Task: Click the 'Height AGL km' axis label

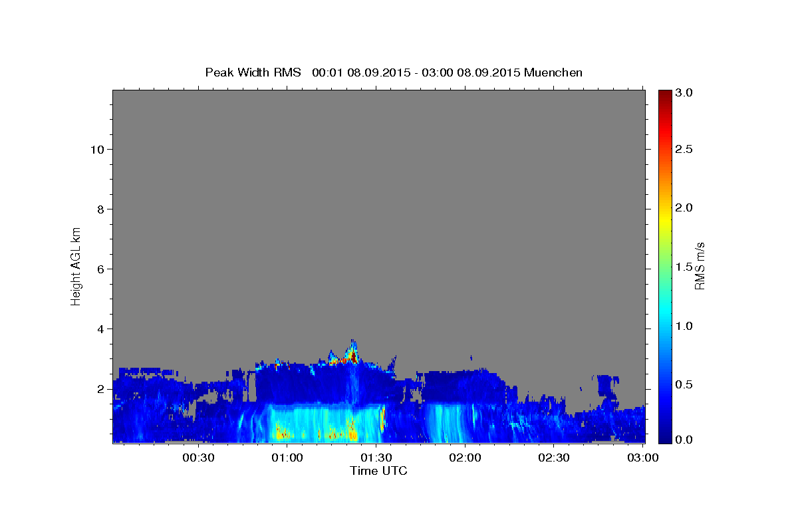Action: pos(76,265)
